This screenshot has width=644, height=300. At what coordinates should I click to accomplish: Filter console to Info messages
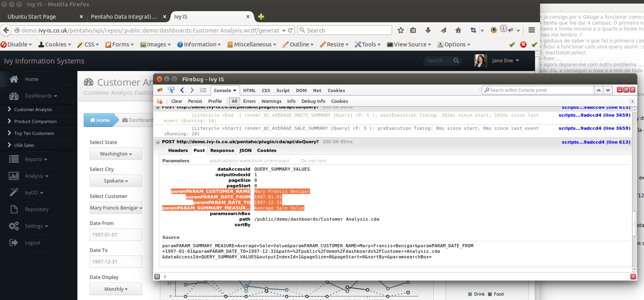291,101
